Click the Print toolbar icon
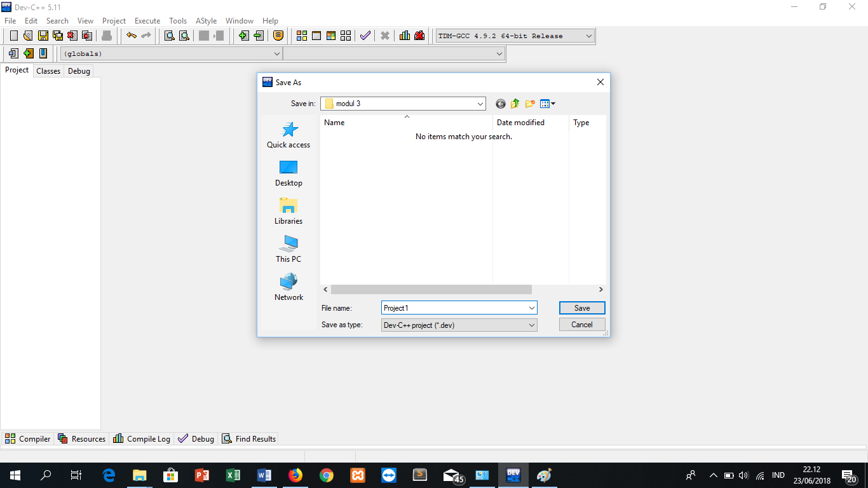Viewport: 868px width, 488px height. [x=107, y=36]
